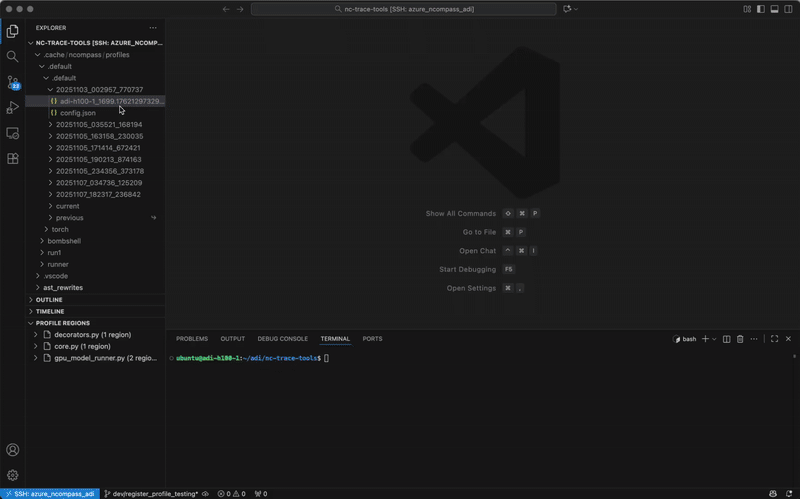Expand the 20251105_171414_672421 folder
The image size is (800, 499).
tap(95, 148)
